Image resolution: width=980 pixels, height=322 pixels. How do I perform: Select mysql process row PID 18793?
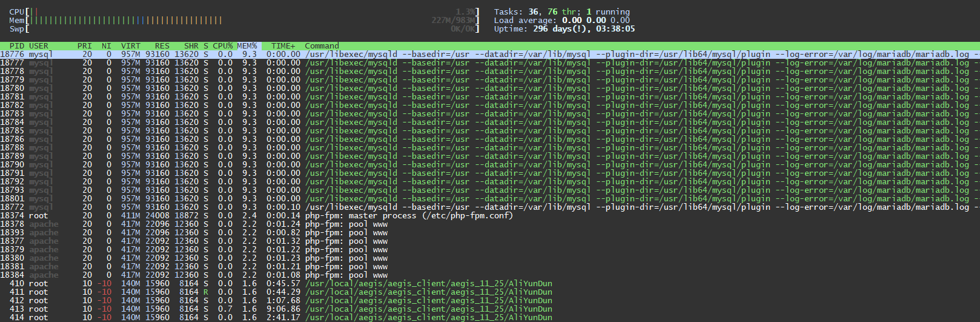tap(490, 190)
